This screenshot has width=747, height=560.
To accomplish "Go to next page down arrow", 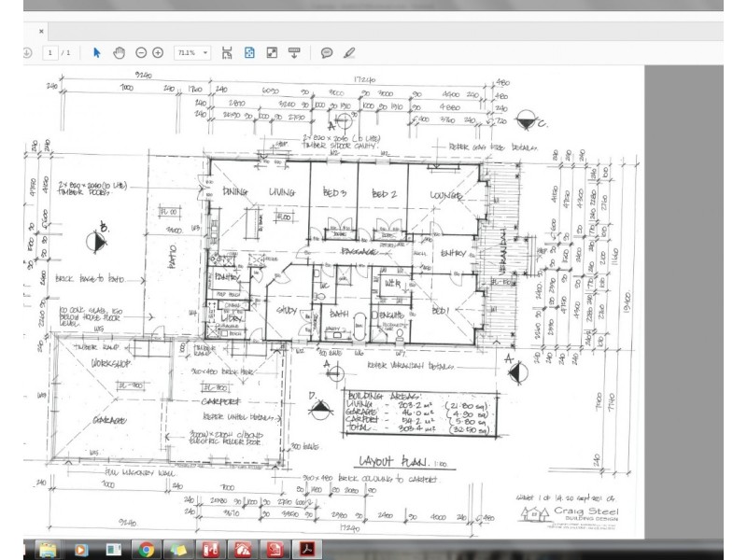I will (26, 53).
